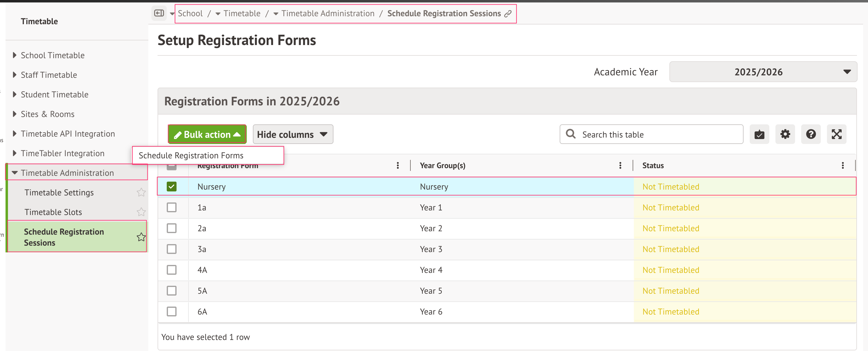Uncheck the Nursery row checkbox

172,186
